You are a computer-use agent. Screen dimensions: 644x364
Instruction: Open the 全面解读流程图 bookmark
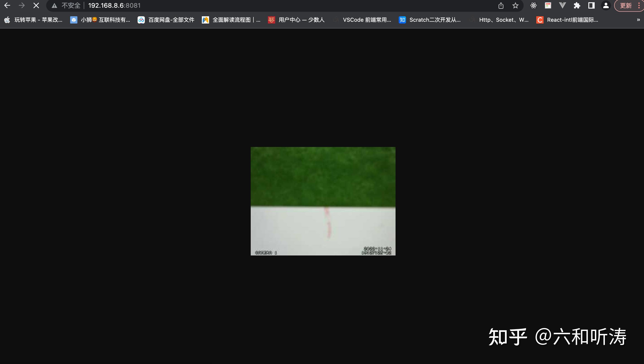[x=231, y=20]
